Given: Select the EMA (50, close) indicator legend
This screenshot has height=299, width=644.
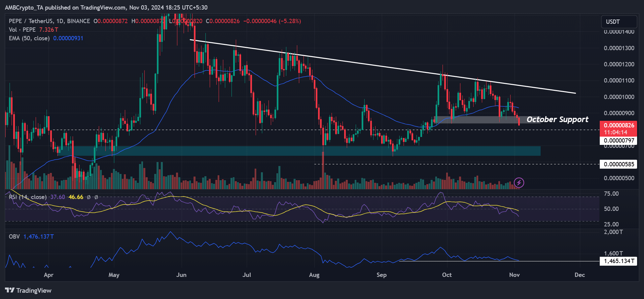Looking at the screenshot, I should 29,38.
